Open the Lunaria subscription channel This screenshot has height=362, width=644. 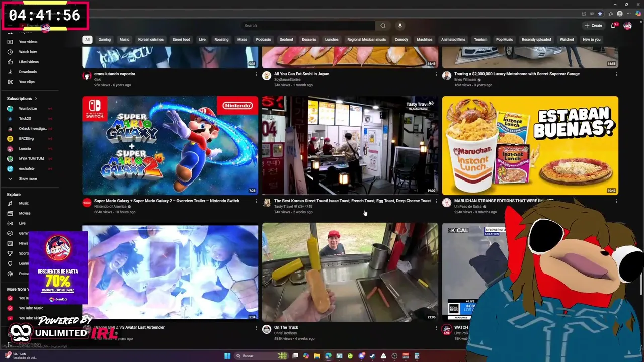click(25, 149)
